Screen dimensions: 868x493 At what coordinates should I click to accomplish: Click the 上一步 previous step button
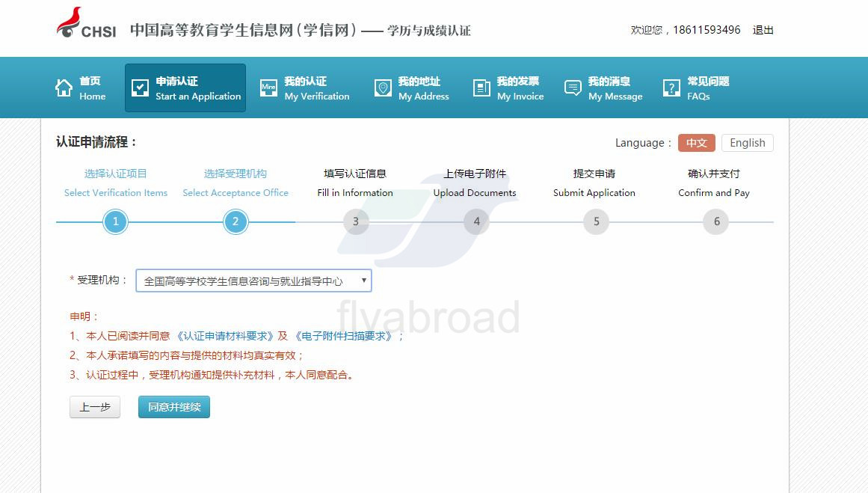(95, 407)
